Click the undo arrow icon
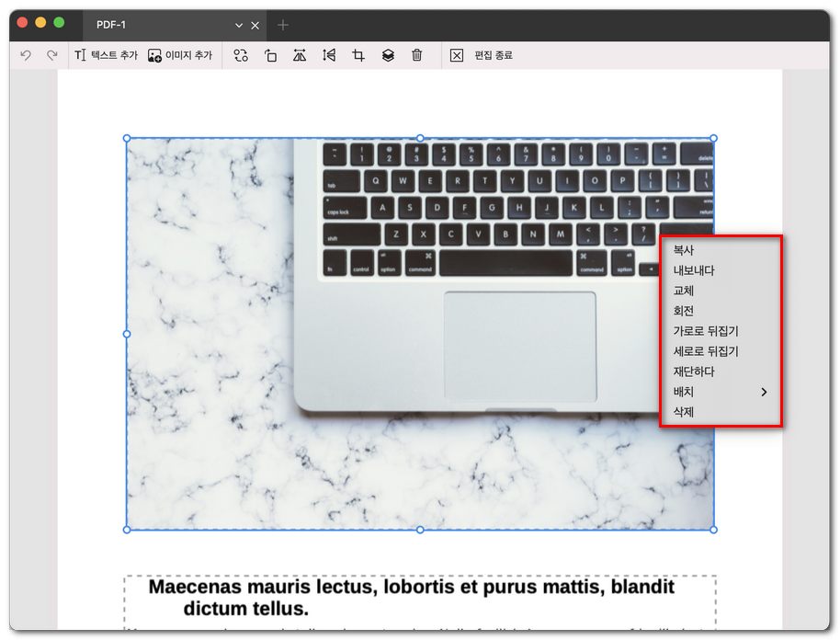 26,55
